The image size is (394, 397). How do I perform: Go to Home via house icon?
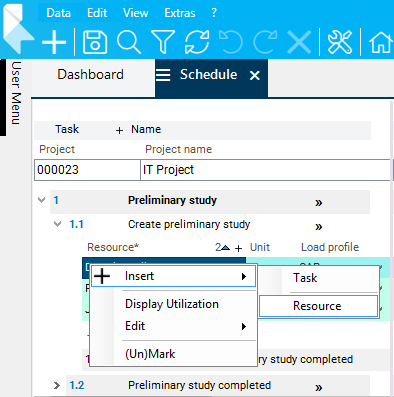381,42
